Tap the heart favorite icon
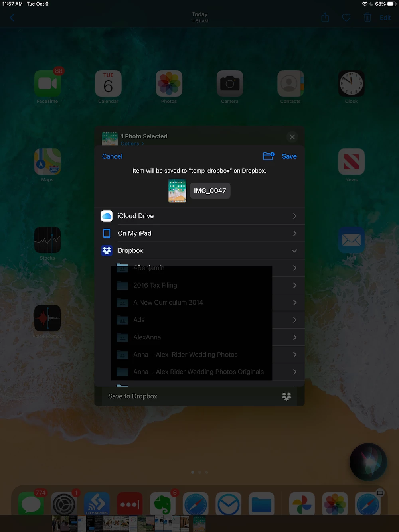 (x=346, y=18)
